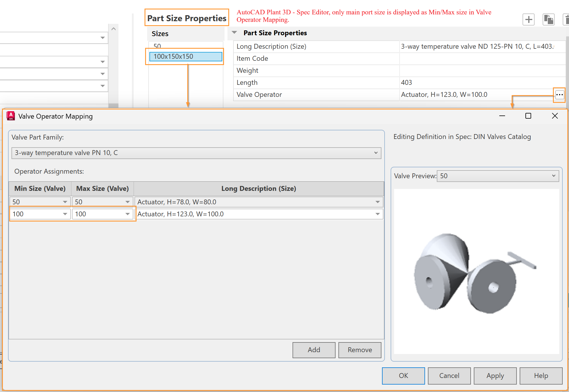This screenshot has height=392, width=569.
Task: Collapse the Part Size Properties section
Action: 234,33
